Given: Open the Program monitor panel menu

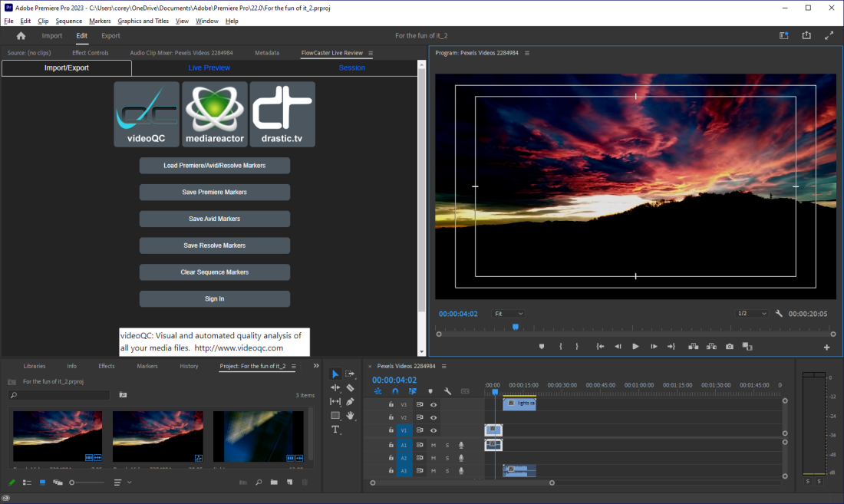Looking at the screenshot, I should [x=527, y=53].
